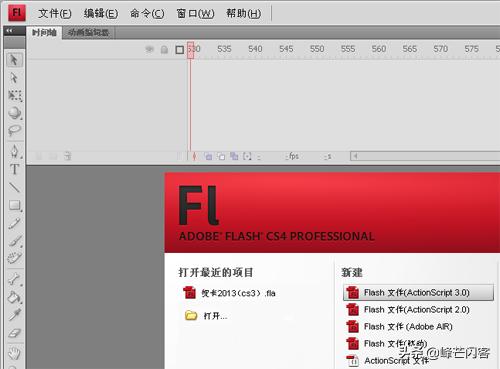Select the Line tool
The width and height of the screenshot is (500, 369).
point(15,187)
